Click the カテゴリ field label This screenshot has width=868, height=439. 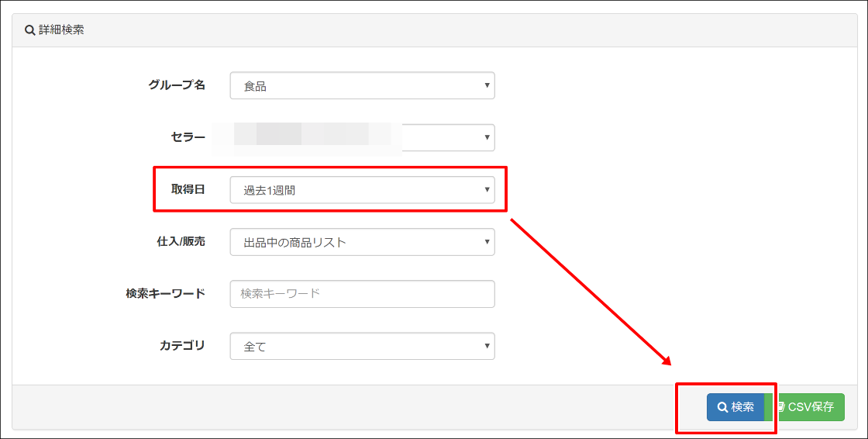182,345
